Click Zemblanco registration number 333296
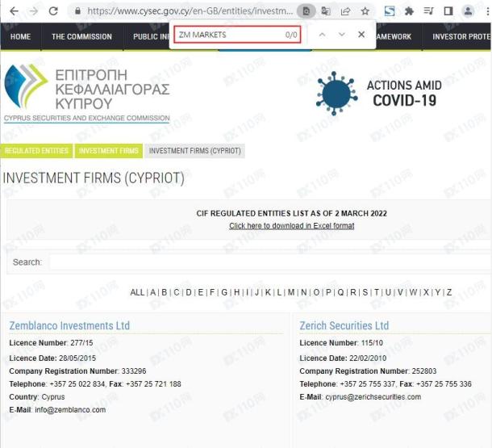Screen dimensions: 492x448 click(134, 371)
